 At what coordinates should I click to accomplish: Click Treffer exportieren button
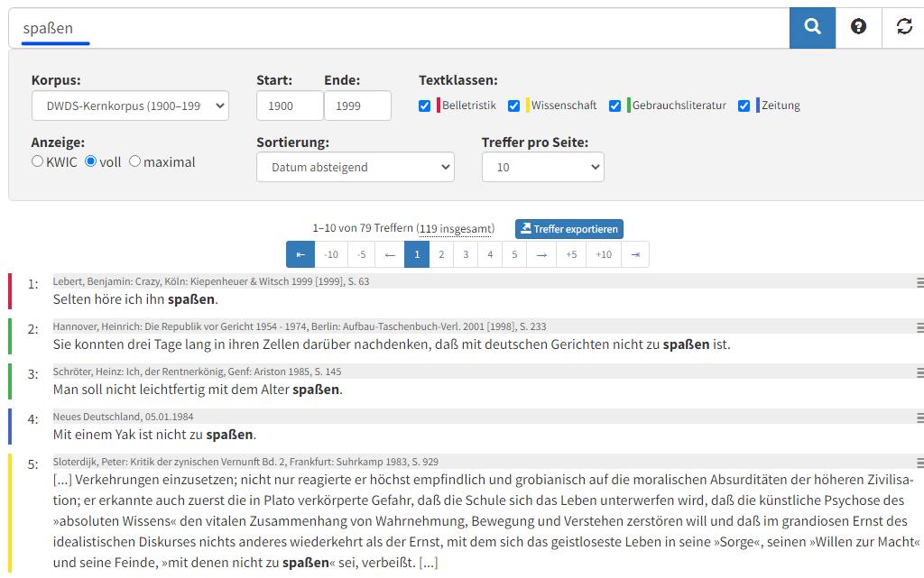pyautogui.click(x=568, y=229)
